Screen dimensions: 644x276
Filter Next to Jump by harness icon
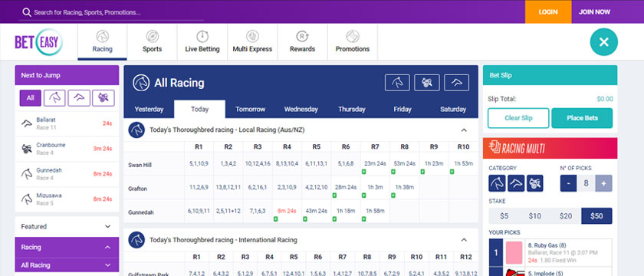(x=103, y=98)
